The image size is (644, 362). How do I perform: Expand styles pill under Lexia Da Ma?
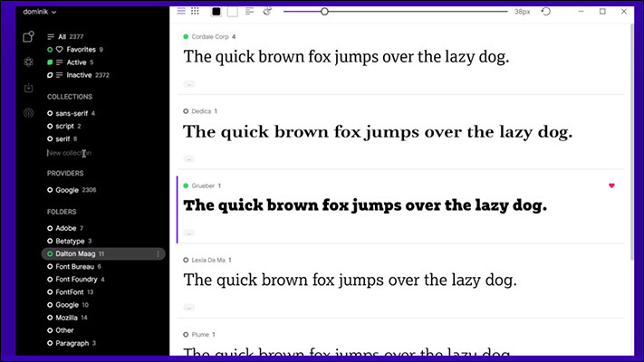(x=189, y=308)
